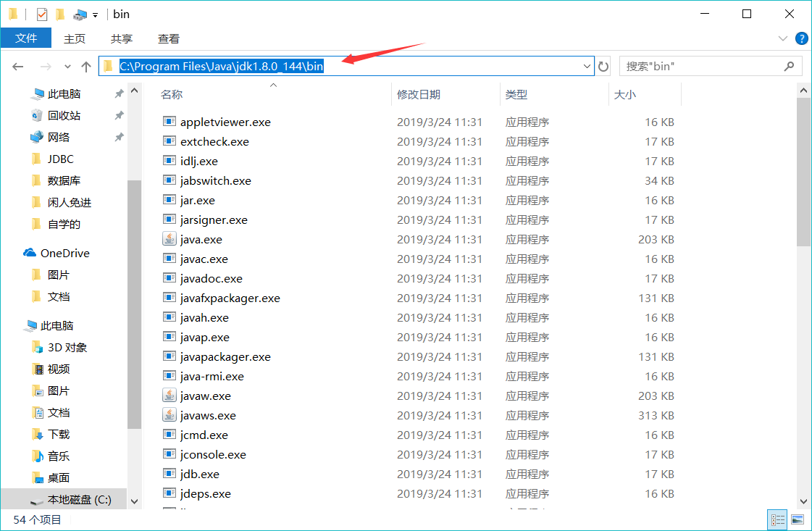Open the 主页 ribbon tab

(74, 39)
